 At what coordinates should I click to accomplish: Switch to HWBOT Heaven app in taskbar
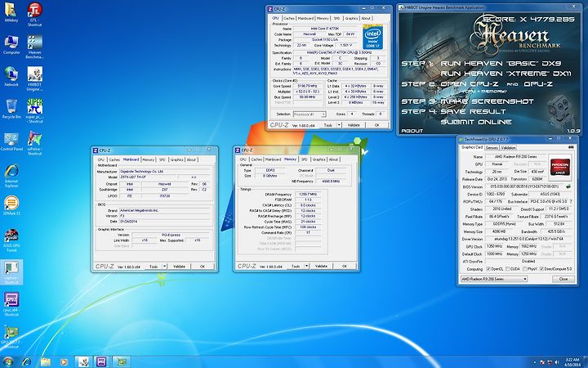click(83, 361)
